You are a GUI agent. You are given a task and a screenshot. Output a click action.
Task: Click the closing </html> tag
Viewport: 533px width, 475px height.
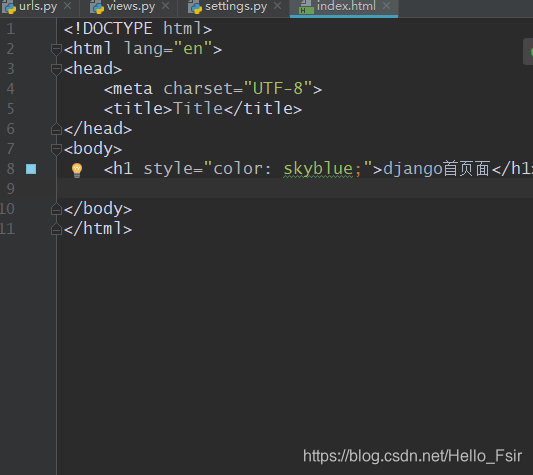(x=98, y=229)
